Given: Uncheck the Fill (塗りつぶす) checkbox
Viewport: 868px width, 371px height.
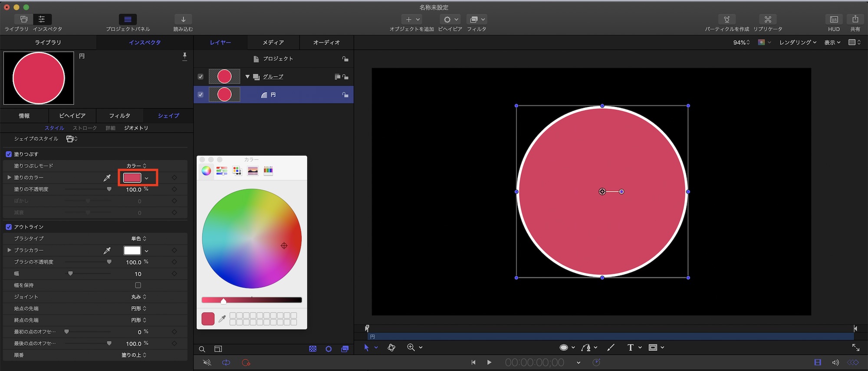Looking at the screenshot, I should [9, 154].
